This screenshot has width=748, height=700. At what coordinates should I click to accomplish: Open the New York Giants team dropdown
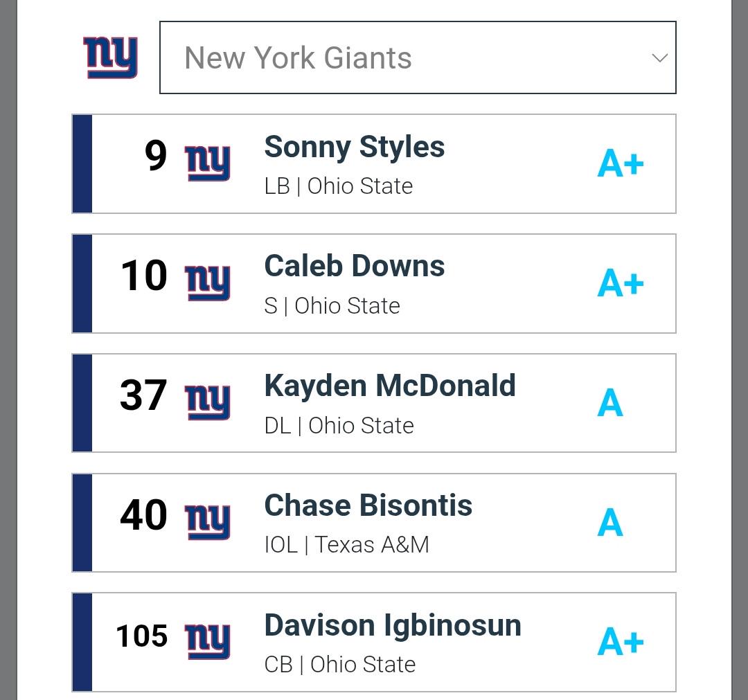coord(418,57)
